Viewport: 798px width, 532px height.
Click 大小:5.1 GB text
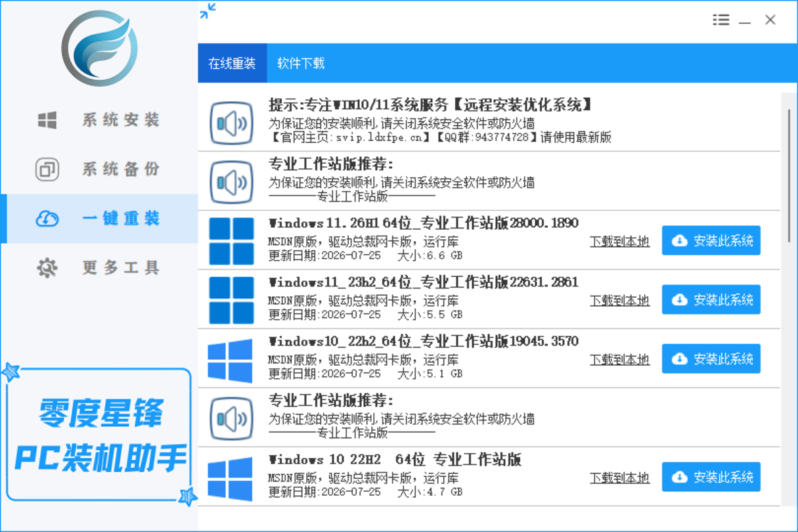point(430,374)
